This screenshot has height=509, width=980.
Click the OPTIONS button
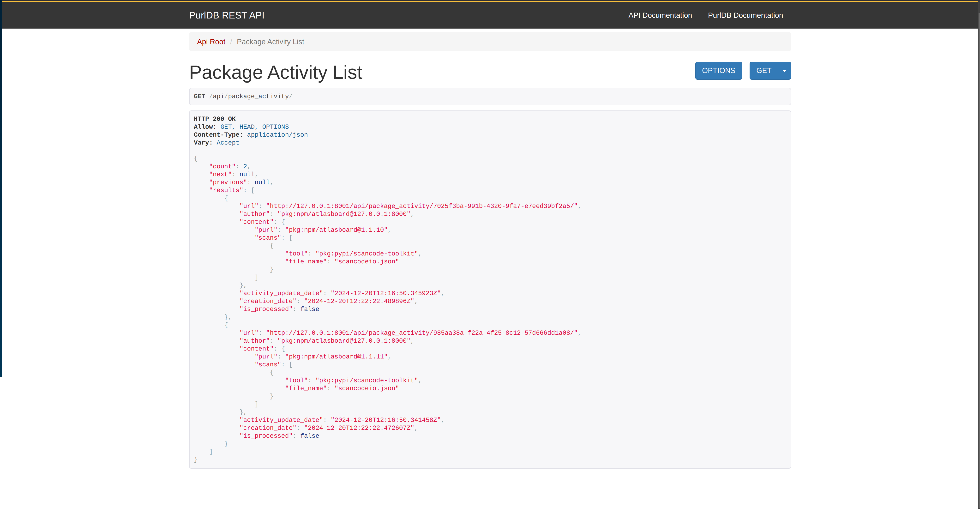click(718, 71)
